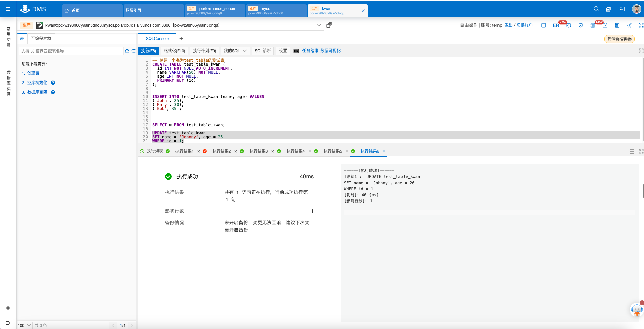Viewport: 644px width, 329px height.
Task: Expand the database connection dropdown
Action: tap(319, 25)
